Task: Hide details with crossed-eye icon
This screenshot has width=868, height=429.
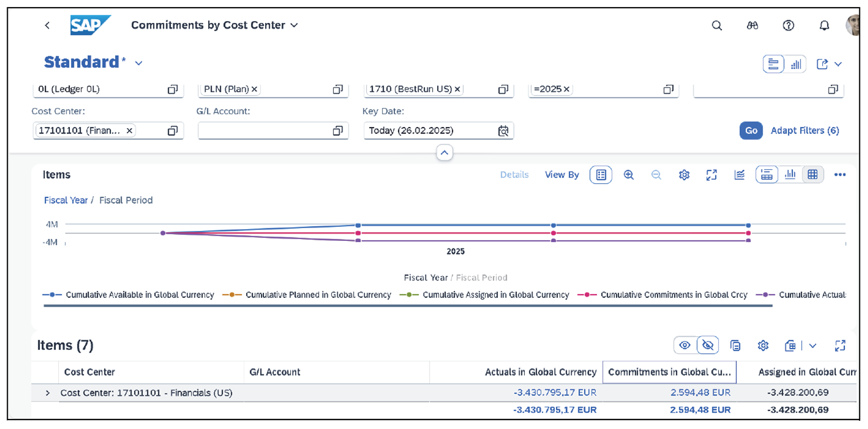Action: [708, 346]
